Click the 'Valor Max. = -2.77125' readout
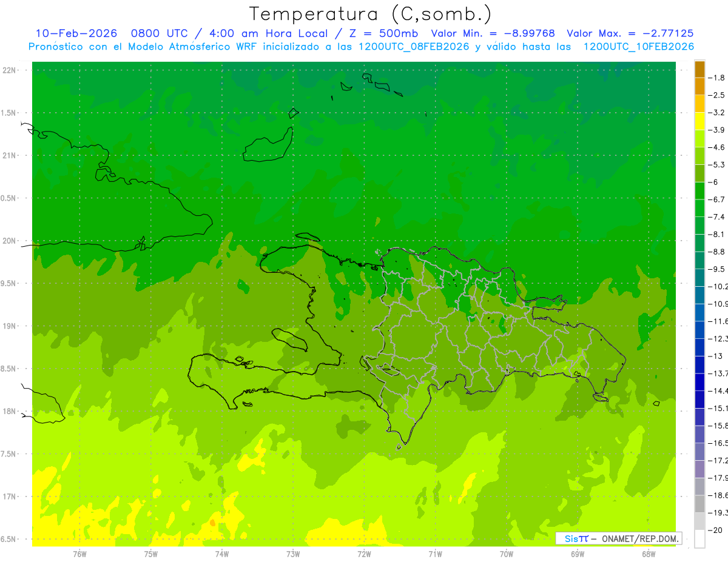The image size is (728, 562). (630, 33)
